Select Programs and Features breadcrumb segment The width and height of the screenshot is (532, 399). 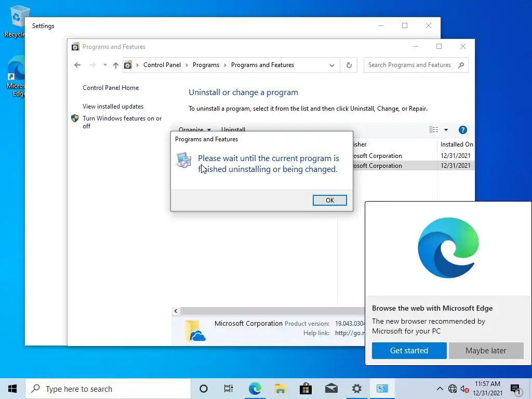tap(262, 65)
